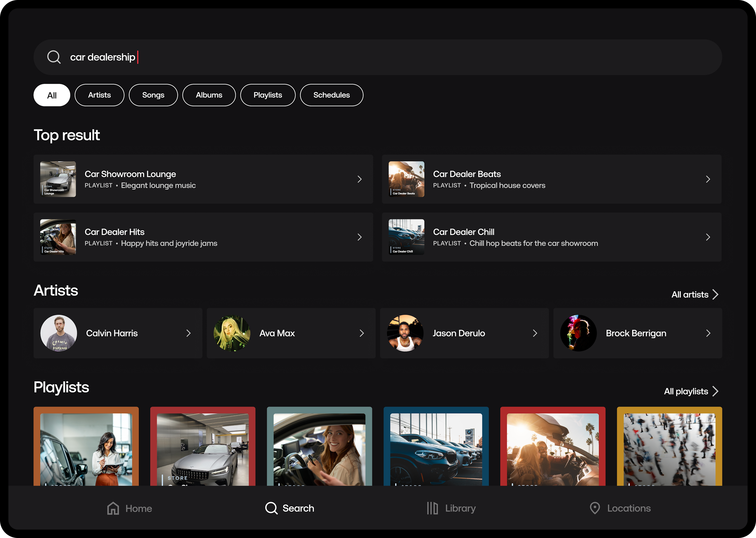Viewport: 756px width, 538px height.
Task: Switch to Playlists filter tab
Action: tap(268, 95)
